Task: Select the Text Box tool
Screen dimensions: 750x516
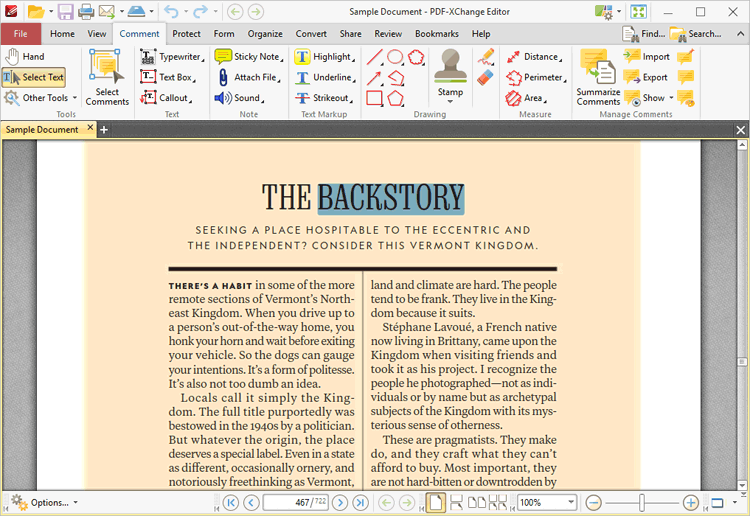Action: coord(168,77)
